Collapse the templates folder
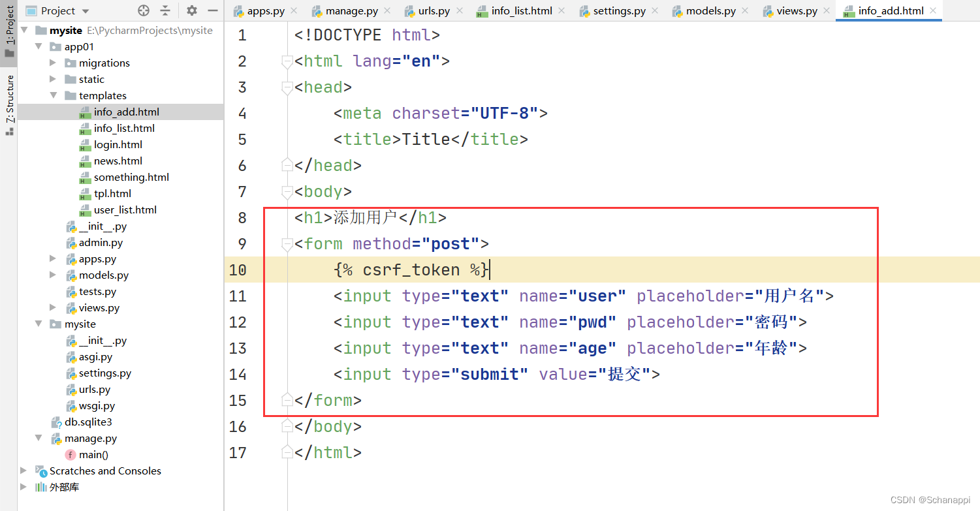The height and width of the screenshot is (511, 980). pos(54,95)
